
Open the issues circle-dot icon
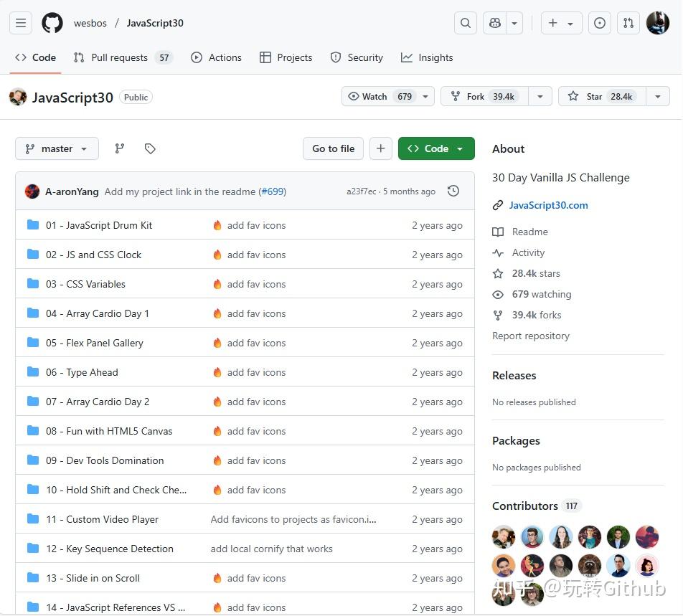[x=599, y=23]
